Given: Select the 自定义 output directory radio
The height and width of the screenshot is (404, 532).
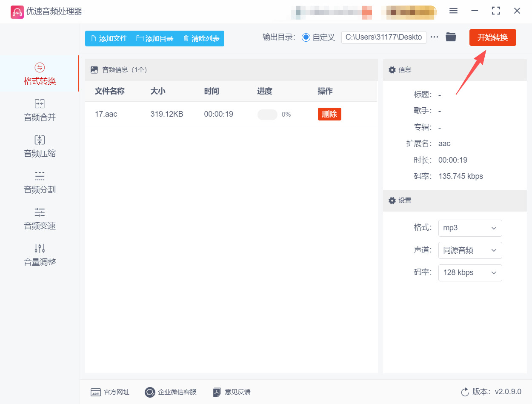Looking at the screenshot, I should 306,37.
